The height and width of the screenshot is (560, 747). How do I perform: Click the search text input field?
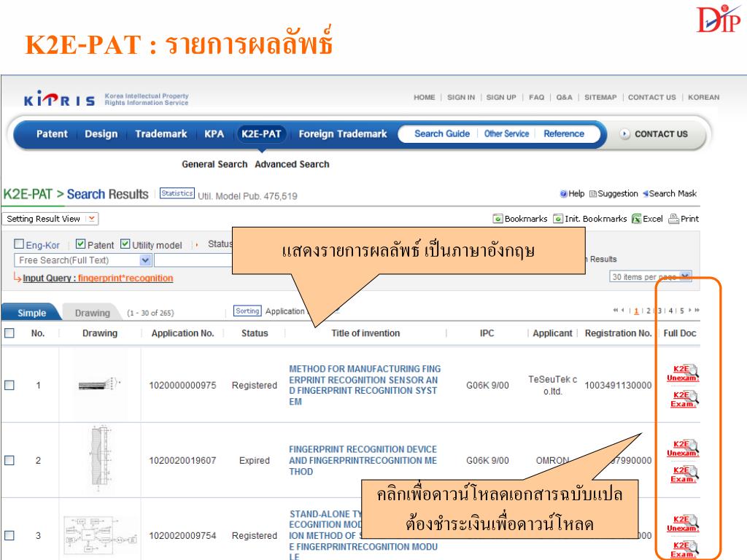[193, 260]
